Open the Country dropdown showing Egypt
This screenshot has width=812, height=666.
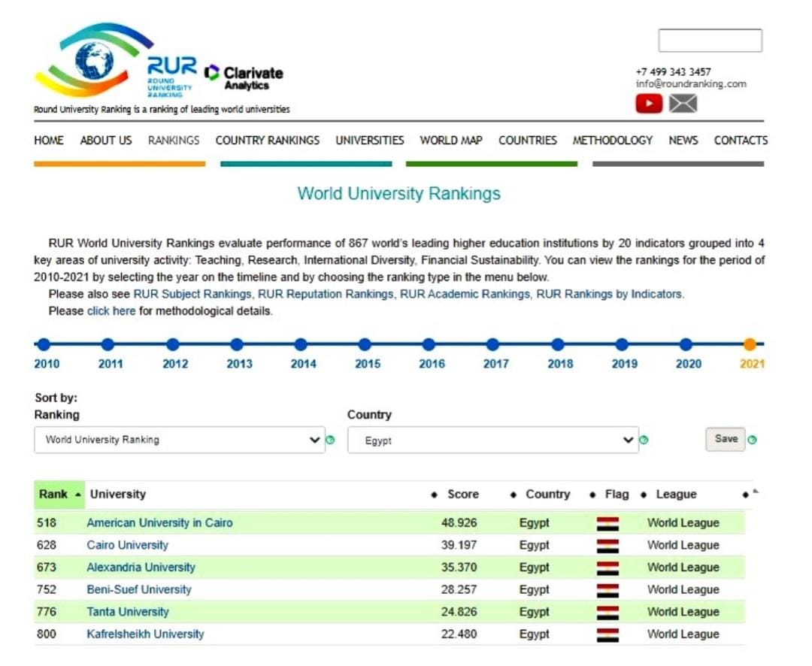click(492, 440)
